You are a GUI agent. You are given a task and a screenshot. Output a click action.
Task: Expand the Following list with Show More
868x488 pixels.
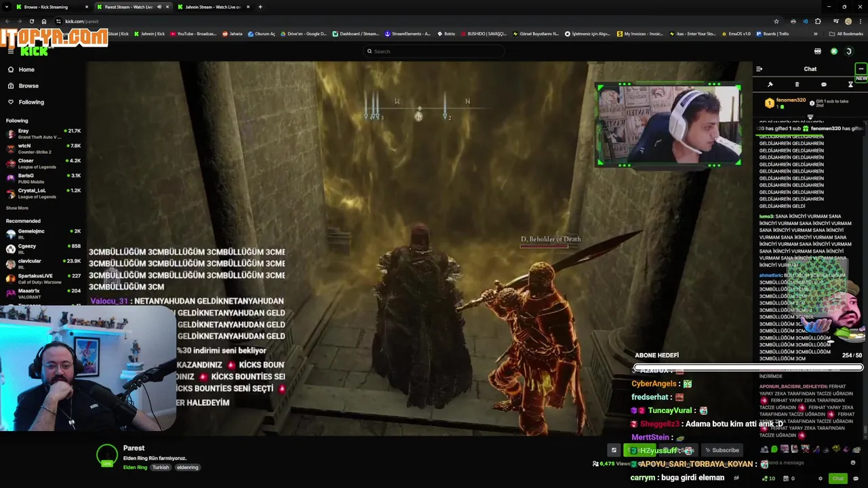(17, 208)
